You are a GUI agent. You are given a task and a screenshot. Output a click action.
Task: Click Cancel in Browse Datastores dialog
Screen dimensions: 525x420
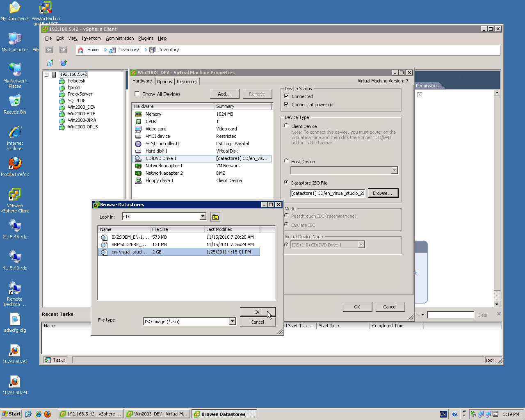tap(258, 322)
